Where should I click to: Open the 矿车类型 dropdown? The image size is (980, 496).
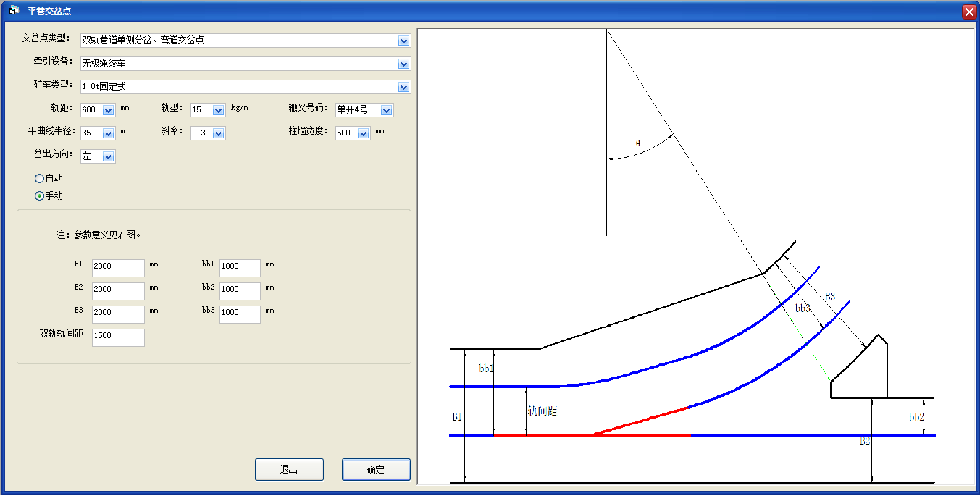click(403, 87)
